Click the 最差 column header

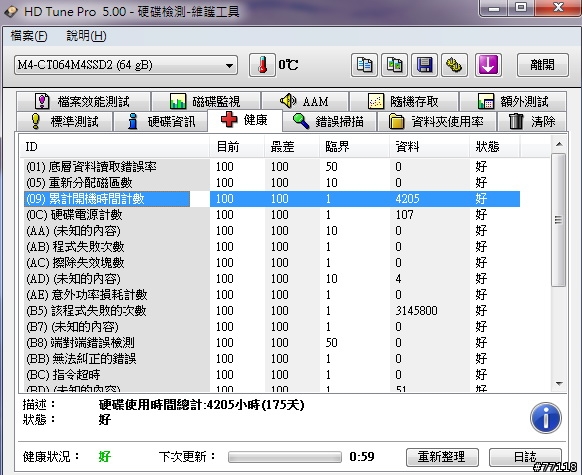pyautogui.click(x=292, y=147)
